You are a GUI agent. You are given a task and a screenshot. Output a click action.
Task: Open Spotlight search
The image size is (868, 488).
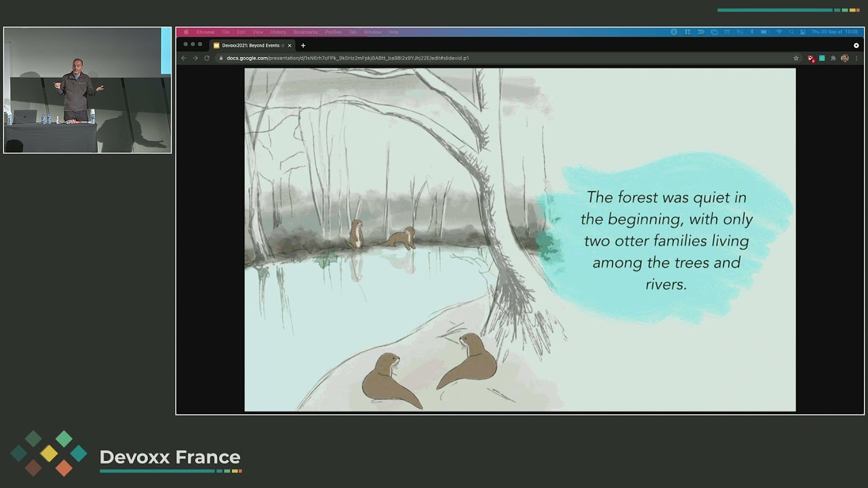coord(791,32)
